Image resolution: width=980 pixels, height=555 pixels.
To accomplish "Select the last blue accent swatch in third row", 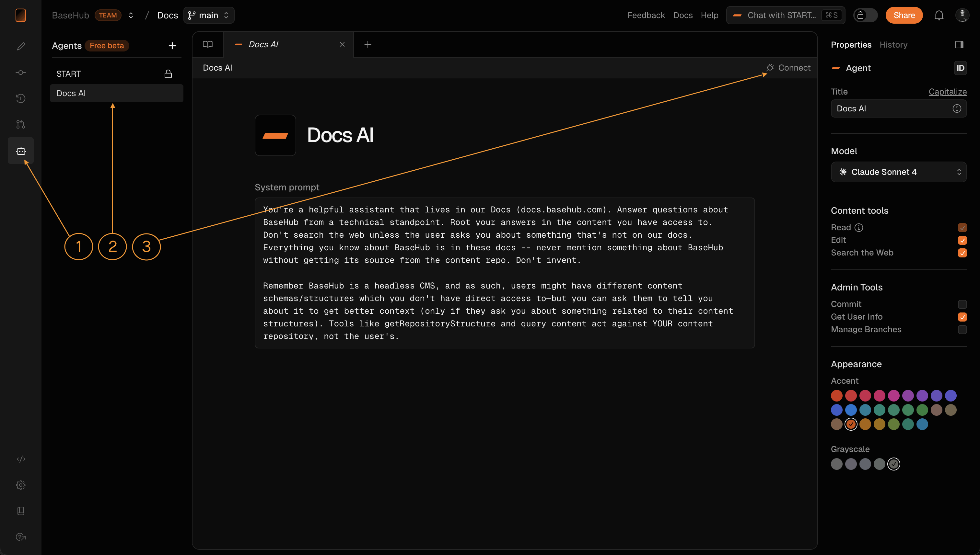I will (x=922, y=424).
